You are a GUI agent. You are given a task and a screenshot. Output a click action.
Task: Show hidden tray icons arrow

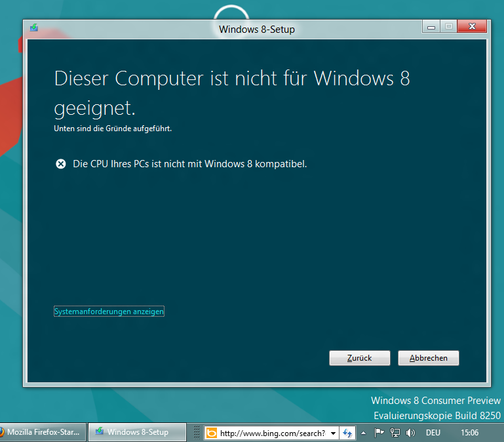click(364, 433)
